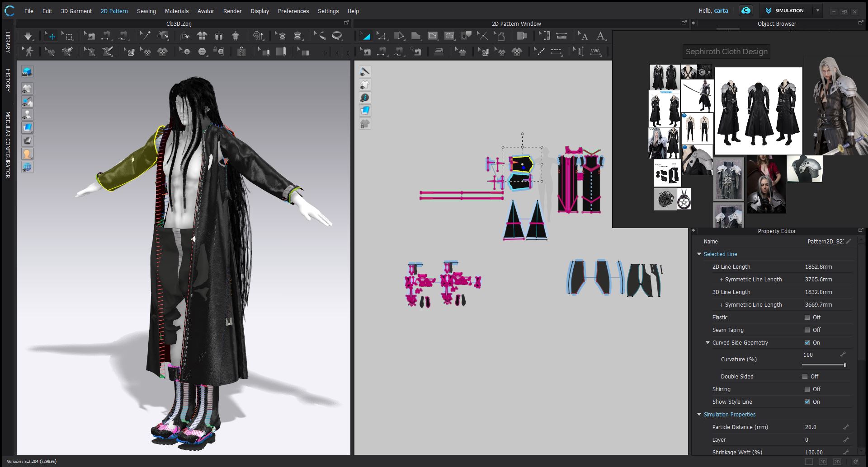The height and width of the screenshot is (467, 868).
Task: Select Edit Sewing tool in 2D toolbar
Action: click(364, 51)
